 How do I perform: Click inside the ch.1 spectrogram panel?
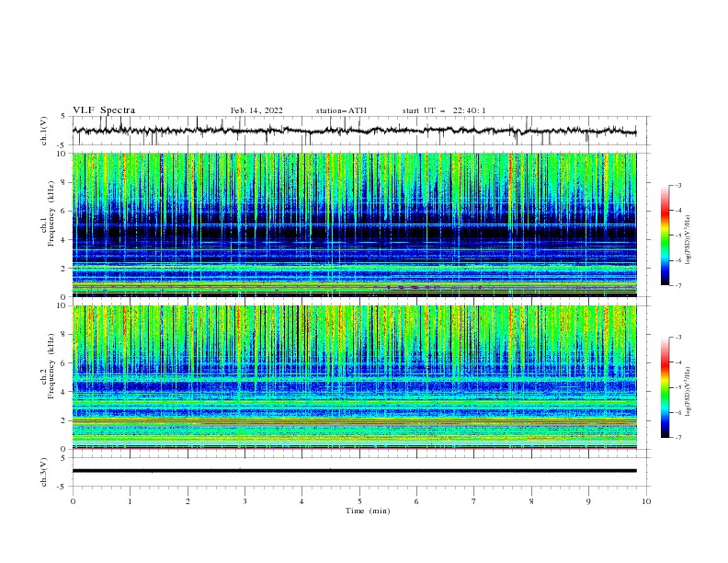coord(354,224)
